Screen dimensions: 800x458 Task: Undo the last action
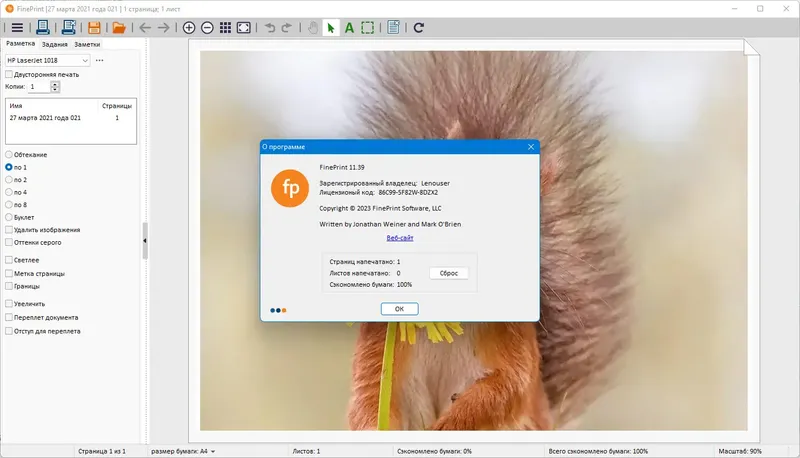269,28
